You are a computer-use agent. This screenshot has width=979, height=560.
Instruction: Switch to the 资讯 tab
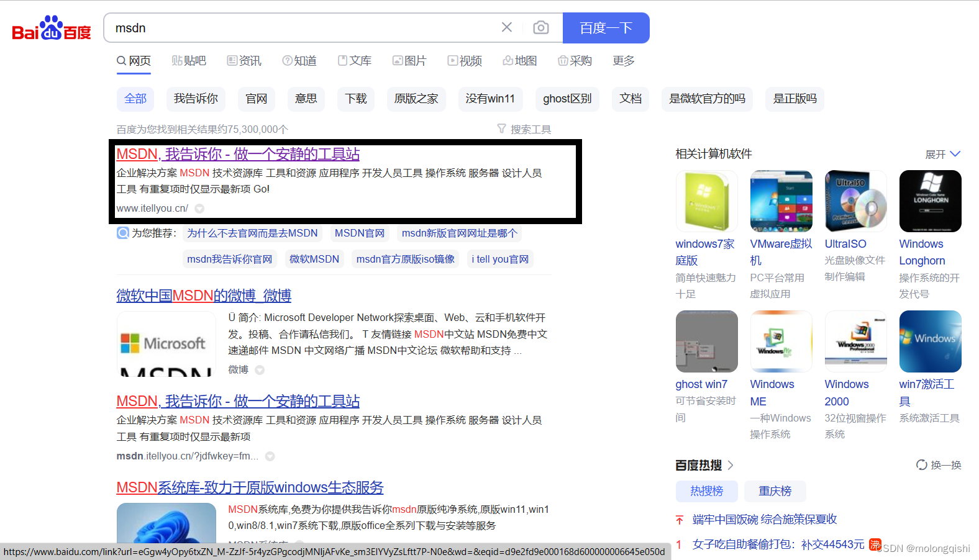point(244,61)
